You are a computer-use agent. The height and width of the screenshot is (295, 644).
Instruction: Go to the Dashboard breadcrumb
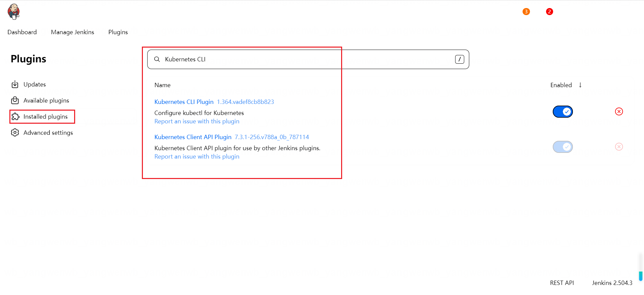point(22,32)
